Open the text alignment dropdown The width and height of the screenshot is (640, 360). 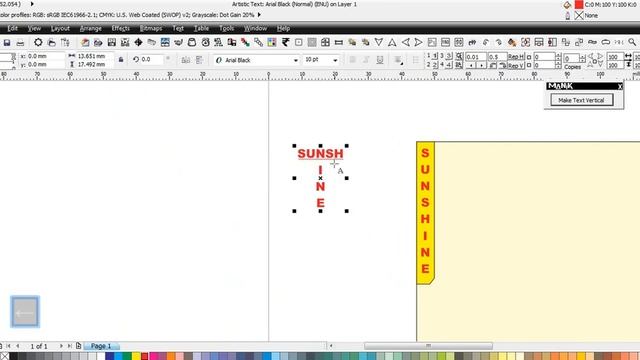point(398,60)
